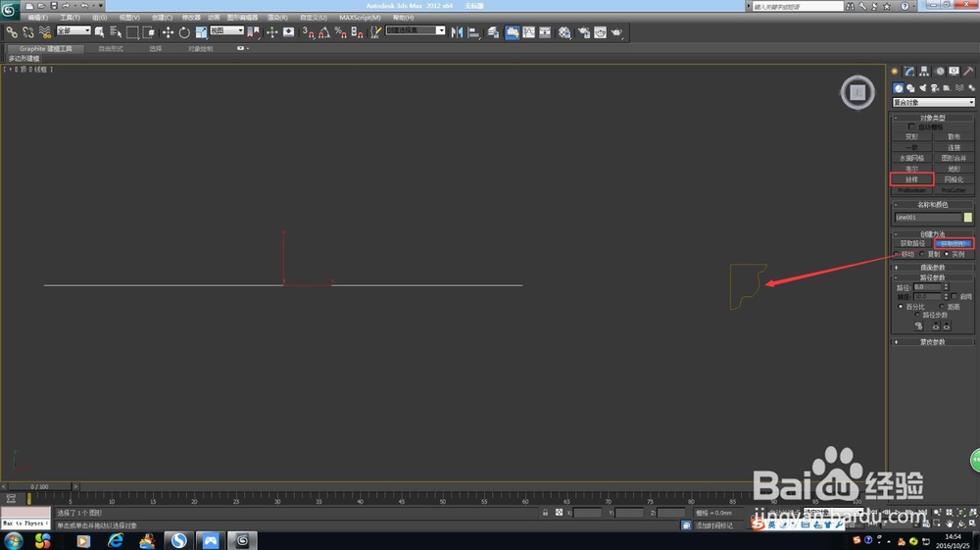The width and height of the screenshot is (980, 550).
Task: Click the Align tool
Action: (x=473, y=32)
